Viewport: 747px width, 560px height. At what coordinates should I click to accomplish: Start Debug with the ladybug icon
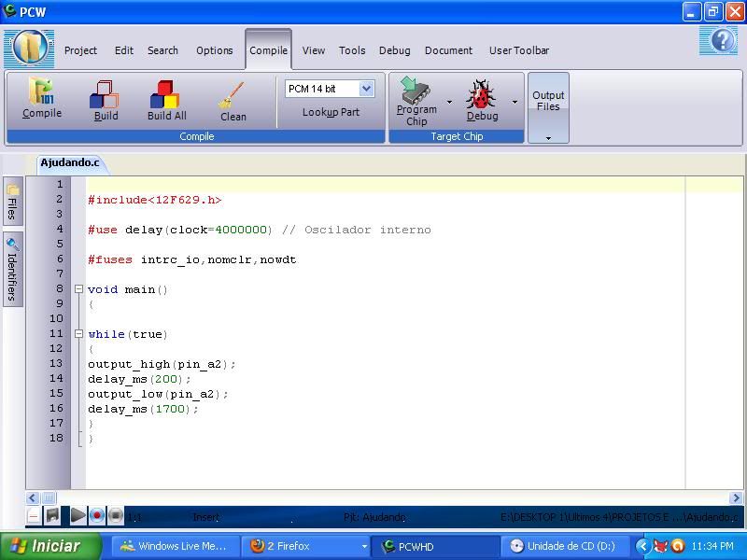click(x=481, y=94)
